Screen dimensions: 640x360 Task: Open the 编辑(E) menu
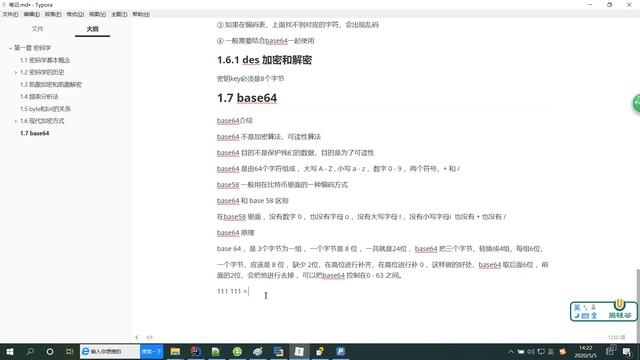click(x=31, y=14)
